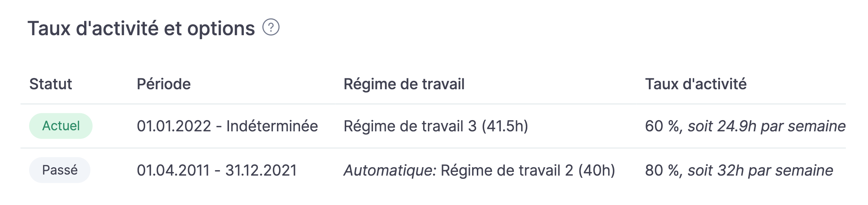Click the Indéterminée end date
Image resolution: width=868 pixels, height=205 pixels.
[x=272, y=126]
